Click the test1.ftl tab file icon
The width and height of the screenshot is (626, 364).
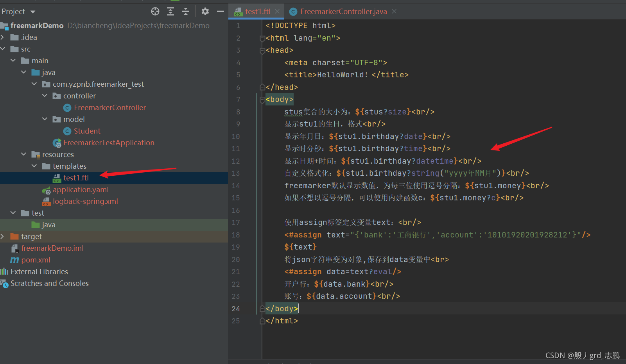click(x=238, y=12)
